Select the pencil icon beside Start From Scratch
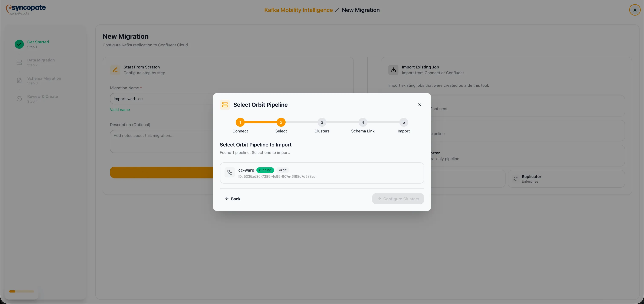 [115, 70]
